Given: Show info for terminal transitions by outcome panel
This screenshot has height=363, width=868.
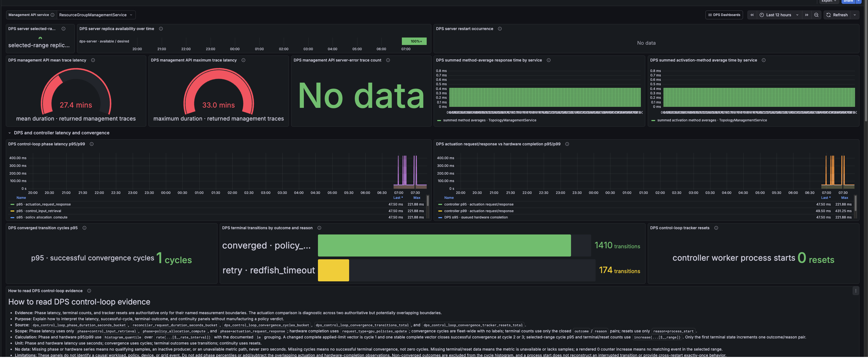Looking at the screenshot, I should click(319, 228).
